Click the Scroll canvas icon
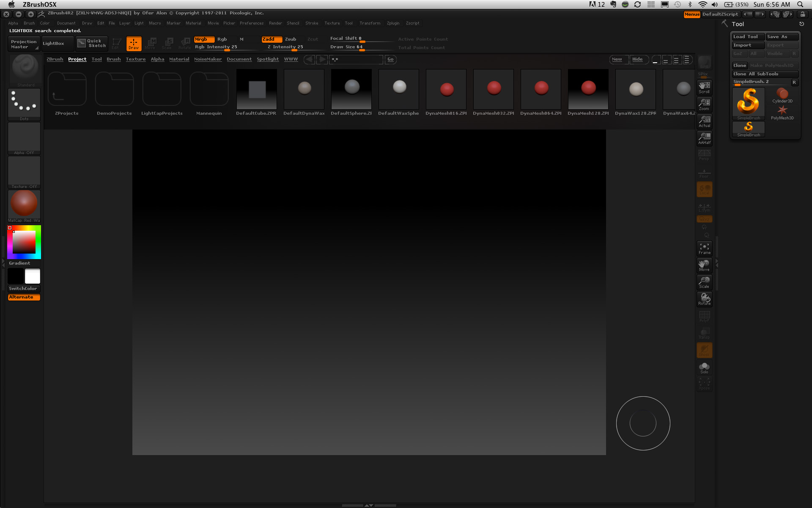The width and height of the screenshot is (812, 508). click(x=704, y=87)
